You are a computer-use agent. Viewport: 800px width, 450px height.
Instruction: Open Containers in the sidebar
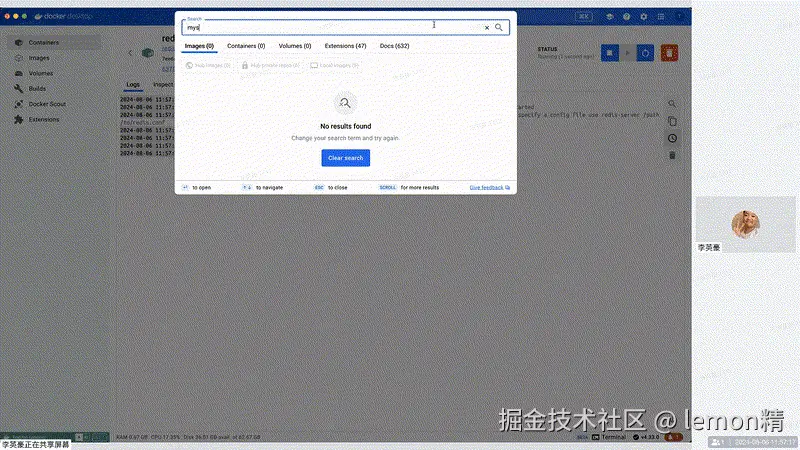click(54, 42)
